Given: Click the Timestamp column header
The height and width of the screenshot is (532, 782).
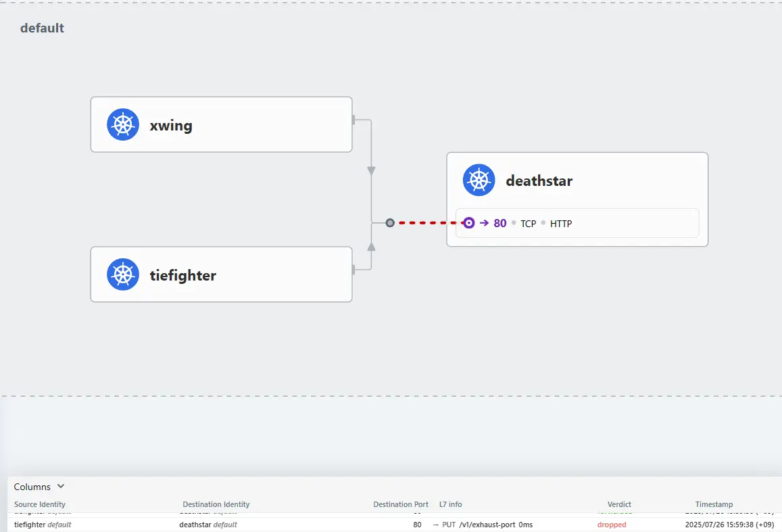Looking at the screenshot, I should click(714, 504).
